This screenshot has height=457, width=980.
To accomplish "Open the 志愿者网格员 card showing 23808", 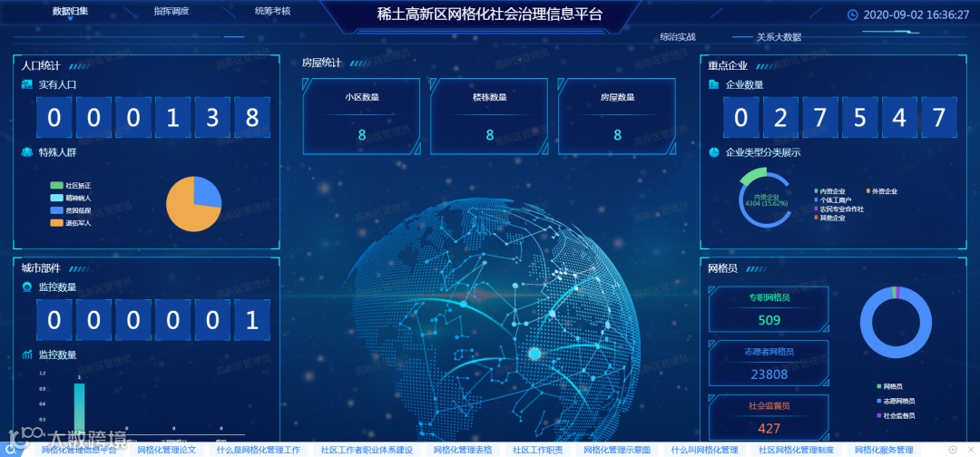I will pyautogui.click(x=769, y=364).
